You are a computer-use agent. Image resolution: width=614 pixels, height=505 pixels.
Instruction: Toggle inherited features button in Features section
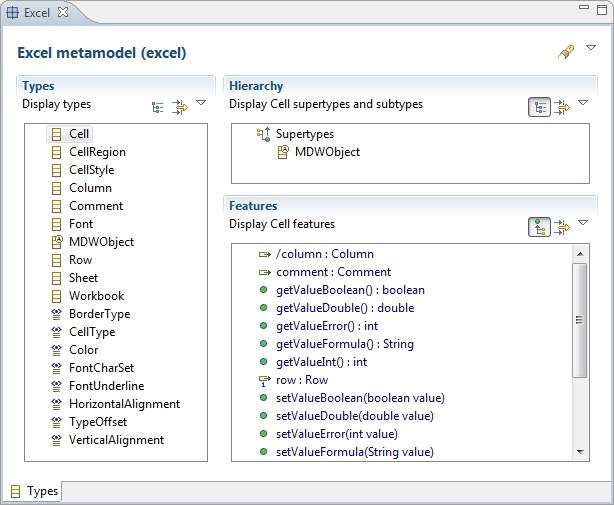pyautogui.click(x=540, y=227)
